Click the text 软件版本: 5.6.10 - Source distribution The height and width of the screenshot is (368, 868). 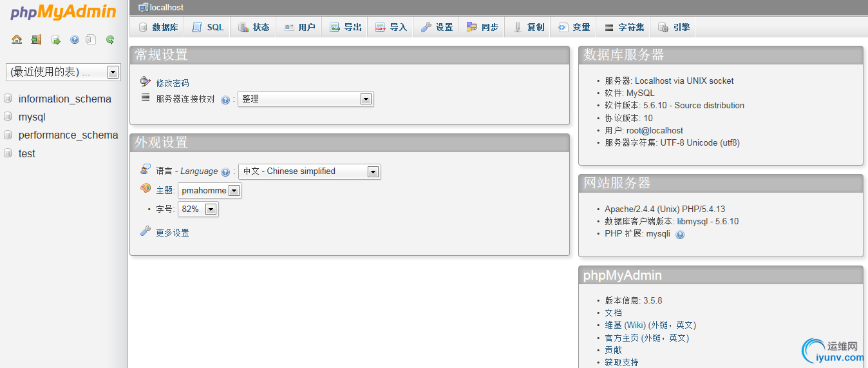[674, 105]
